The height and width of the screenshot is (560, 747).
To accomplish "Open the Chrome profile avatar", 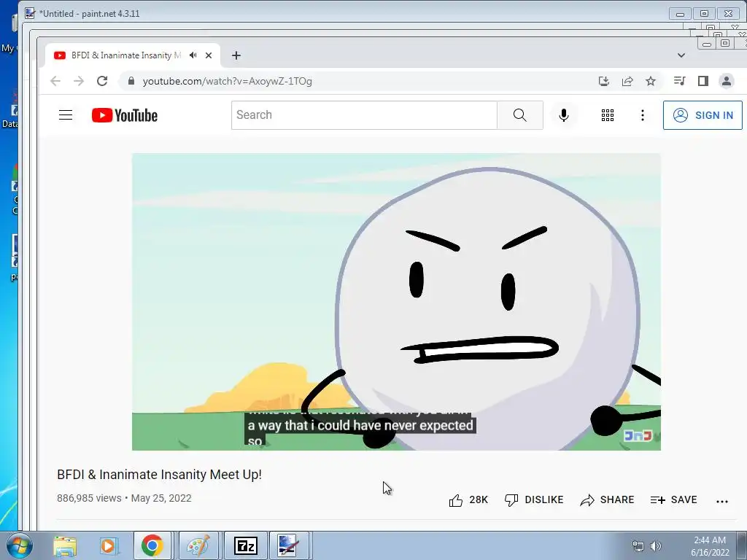I will (x=727, y=81).
